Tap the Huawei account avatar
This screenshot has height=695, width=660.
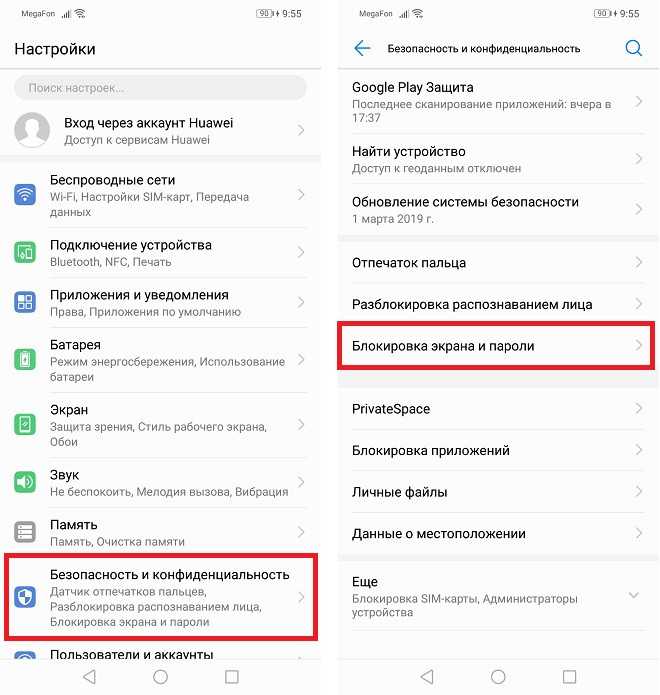[x=32, y=130]
